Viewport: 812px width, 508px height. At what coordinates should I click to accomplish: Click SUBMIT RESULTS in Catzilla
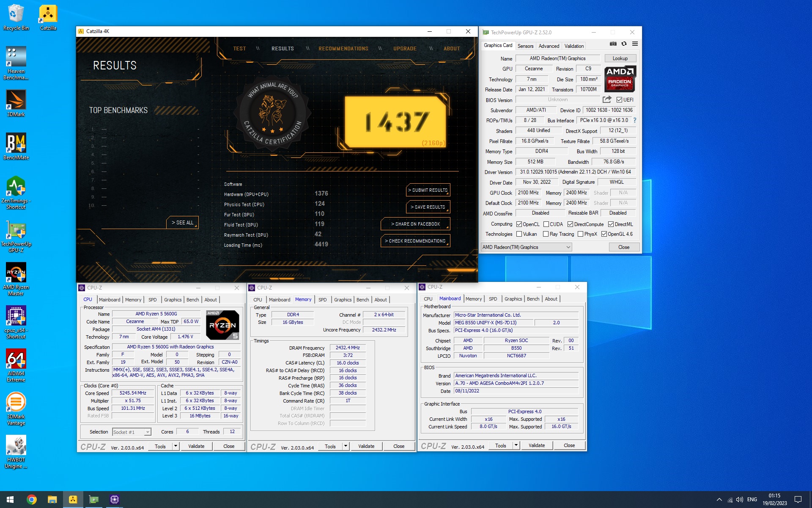pos(428,190)
